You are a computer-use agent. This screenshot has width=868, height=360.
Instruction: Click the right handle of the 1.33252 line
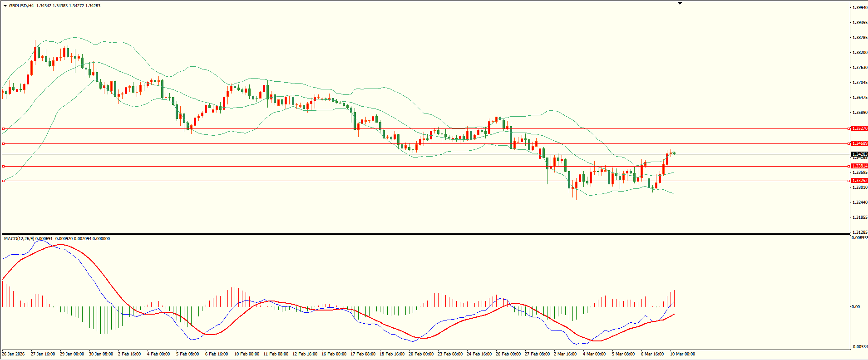pyautogui.click(x=849, y=181)
